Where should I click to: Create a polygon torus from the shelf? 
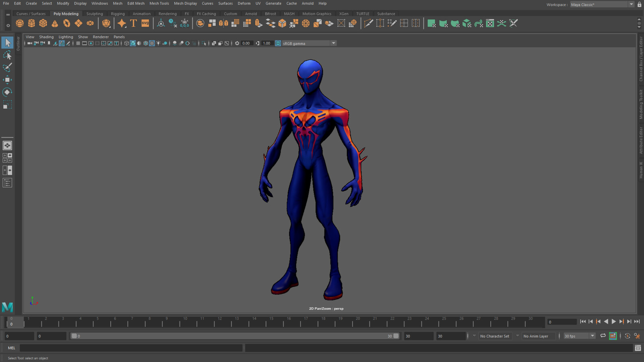[x=66, y=23]
